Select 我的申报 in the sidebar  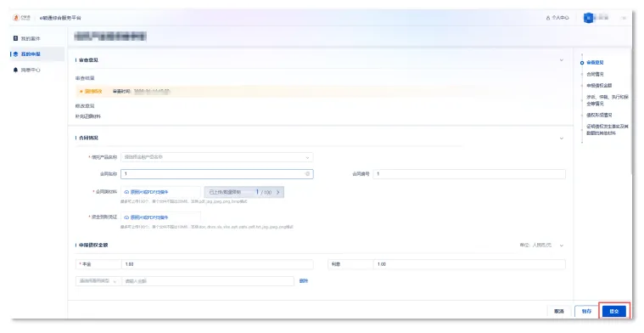(31, 54)
